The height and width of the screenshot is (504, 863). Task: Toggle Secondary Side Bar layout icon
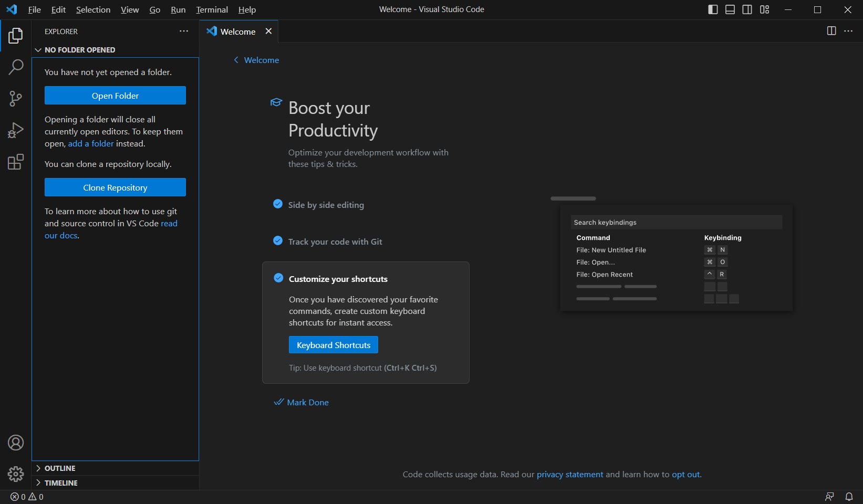pos(747,9)
